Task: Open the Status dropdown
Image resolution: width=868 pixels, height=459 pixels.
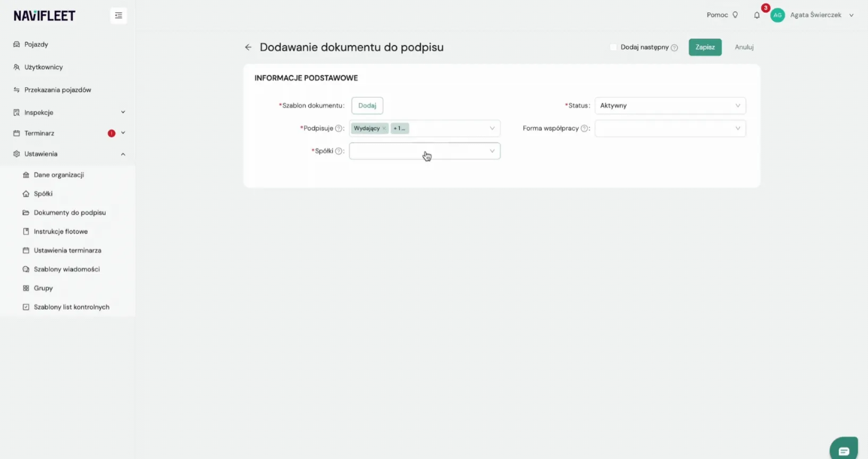Action: click(x=670, y=106)
